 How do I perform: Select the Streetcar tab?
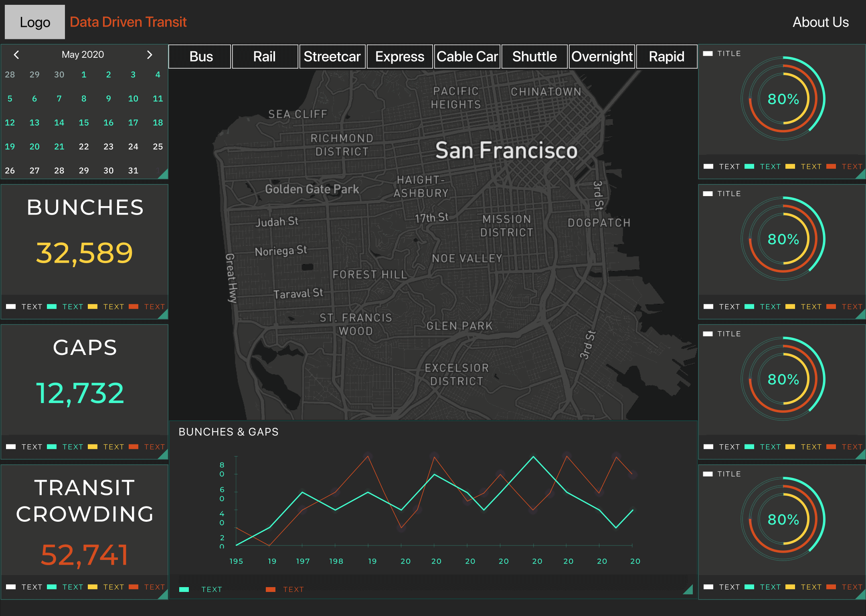pyautogui.click(x=332, y=57)
